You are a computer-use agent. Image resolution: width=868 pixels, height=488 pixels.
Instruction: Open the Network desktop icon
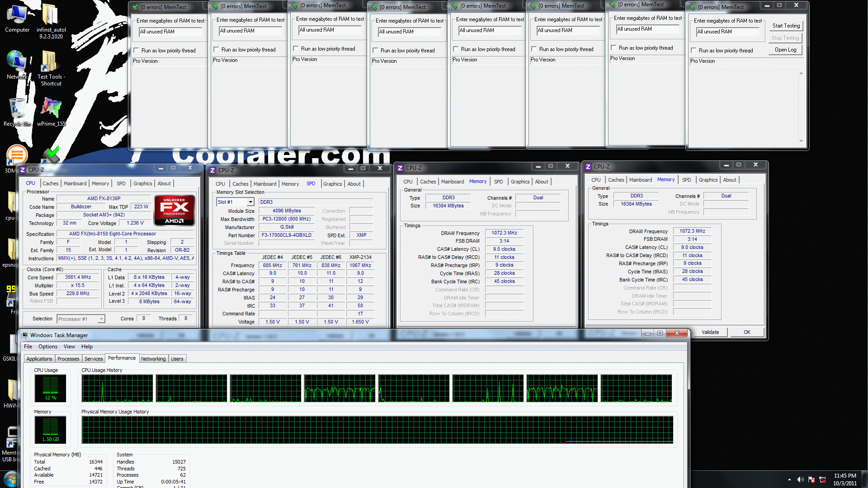tap(16, 66)
